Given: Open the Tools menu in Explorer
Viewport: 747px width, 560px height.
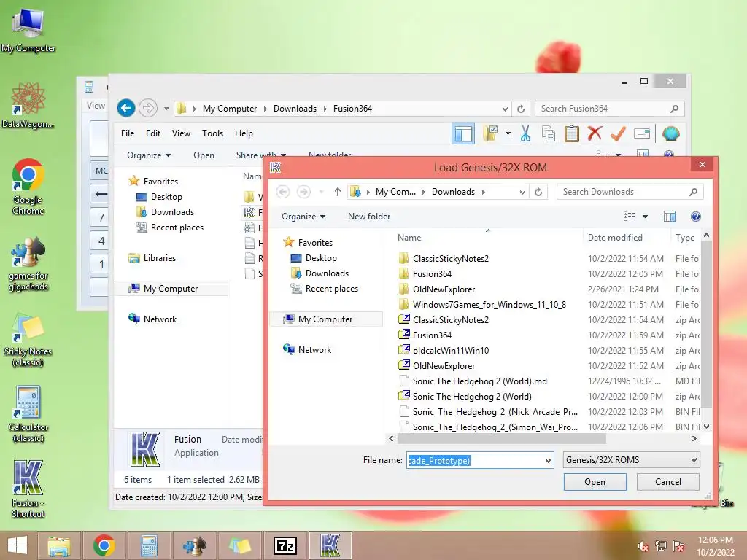Looking at the screenshot, I should pos(212,133).
